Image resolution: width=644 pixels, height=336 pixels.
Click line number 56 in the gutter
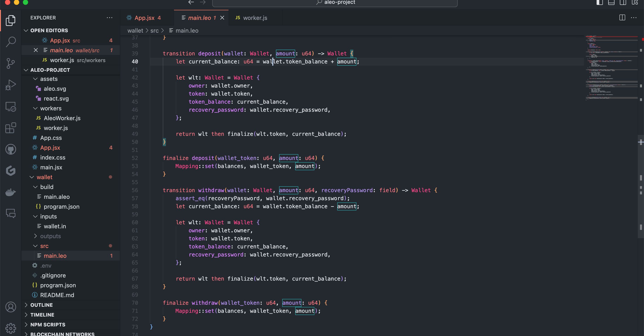135,190
